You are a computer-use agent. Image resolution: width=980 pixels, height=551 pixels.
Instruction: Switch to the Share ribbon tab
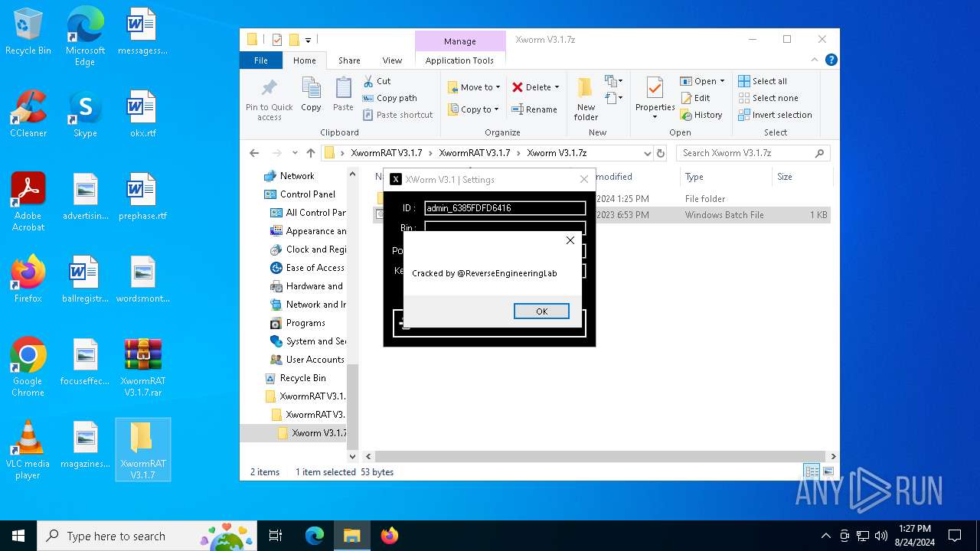point(349,60)
